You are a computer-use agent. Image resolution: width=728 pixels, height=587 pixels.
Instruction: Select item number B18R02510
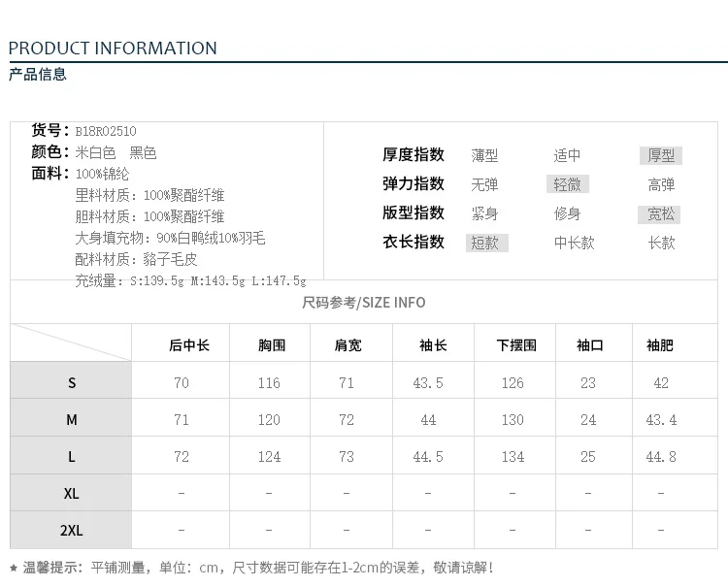[106, 131]
